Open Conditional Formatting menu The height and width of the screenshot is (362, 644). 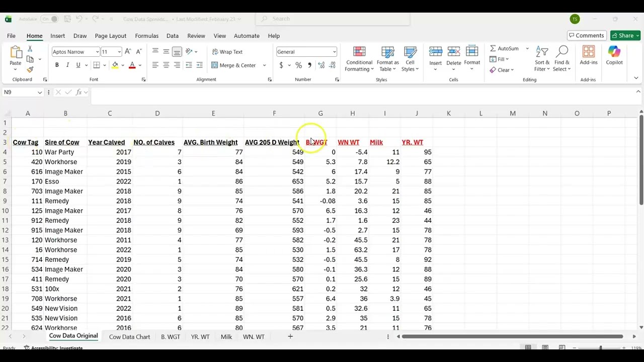(359, 59)
